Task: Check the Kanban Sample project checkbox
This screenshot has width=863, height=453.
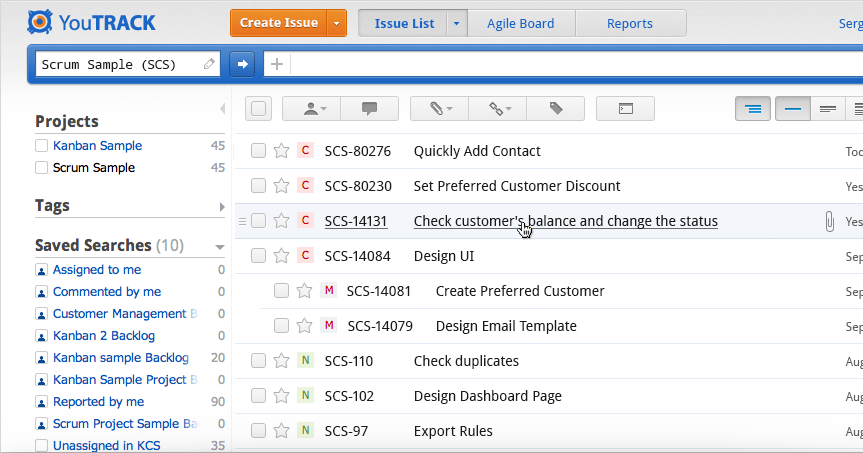Action: 42,146
